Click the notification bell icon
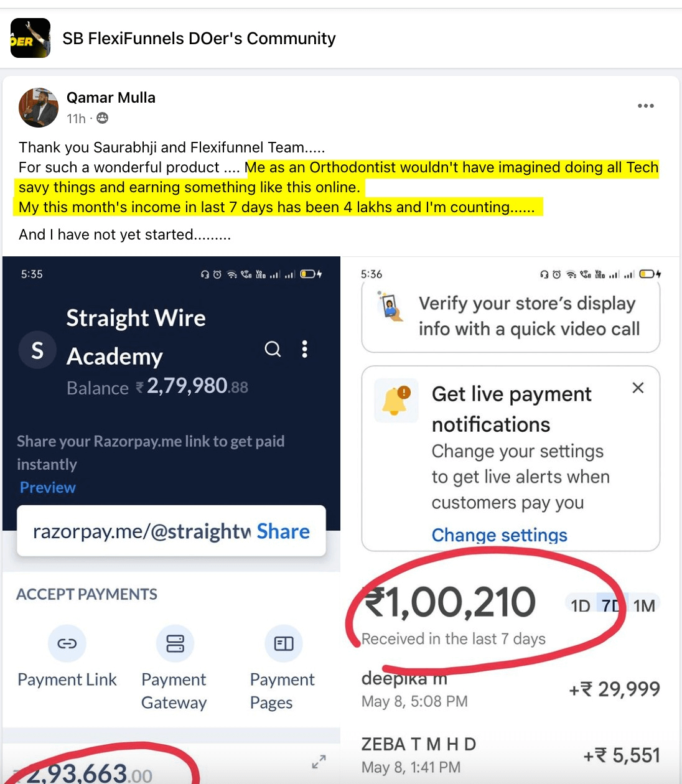The width and height of the screenshot is (682, 784). [396, 400]
